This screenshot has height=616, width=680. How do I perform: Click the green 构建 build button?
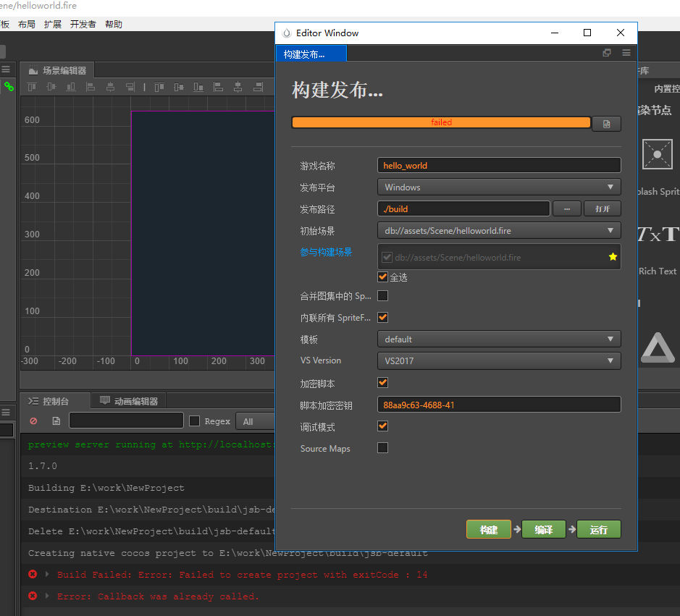488,529
